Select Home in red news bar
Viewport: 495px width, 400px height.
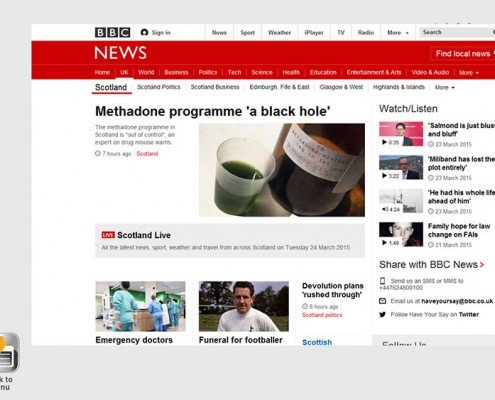tap(102, 72)
